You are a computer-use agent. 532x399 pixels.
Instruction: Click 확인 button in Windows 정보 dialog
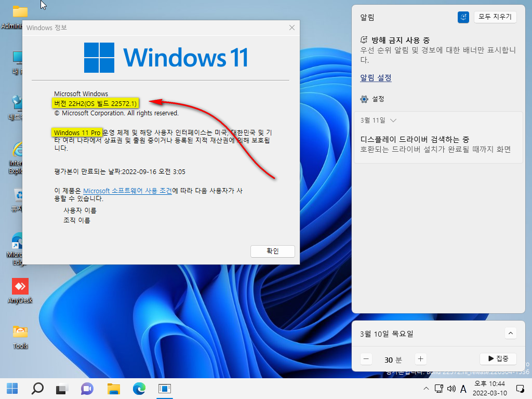coord(272,251)
